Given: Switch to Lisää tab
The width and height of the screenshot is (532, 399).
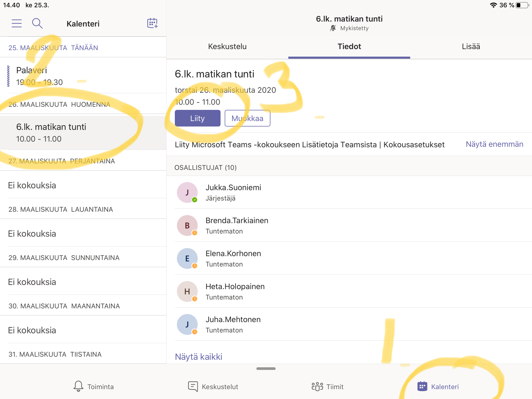Looking at the screenshot, I should 471,46.
